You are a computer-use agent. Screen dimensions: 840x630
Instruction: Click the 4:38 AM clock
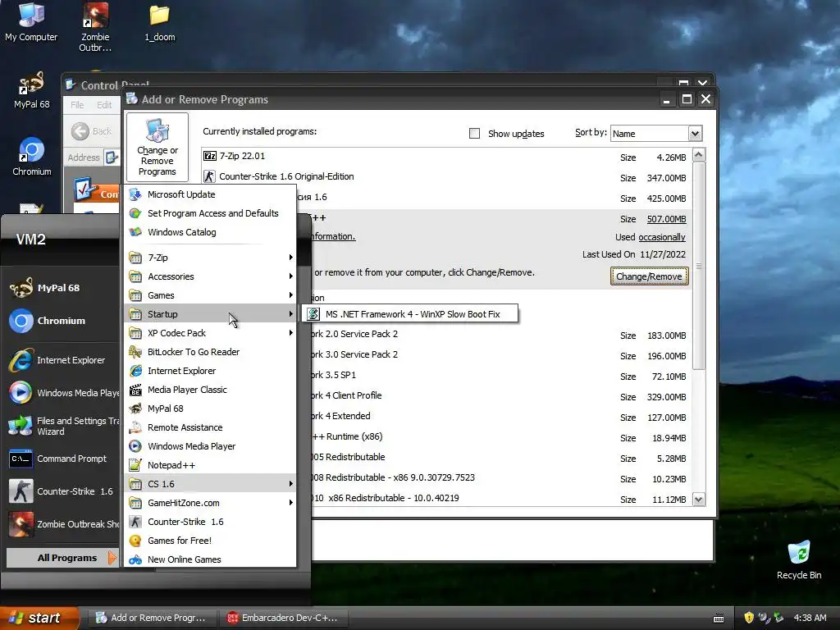(810, 618)
